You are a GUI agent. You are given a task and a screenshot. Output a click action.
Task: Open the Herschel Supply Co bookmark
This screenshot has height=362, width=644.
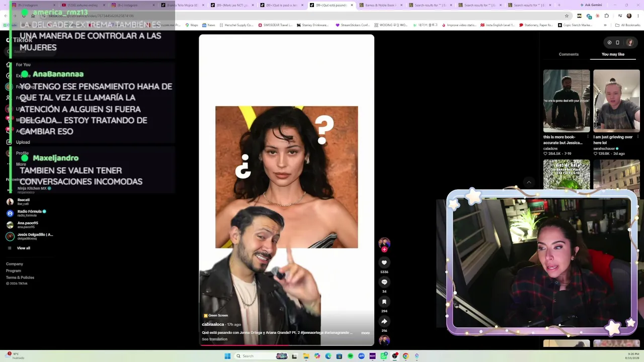point(236,25)
